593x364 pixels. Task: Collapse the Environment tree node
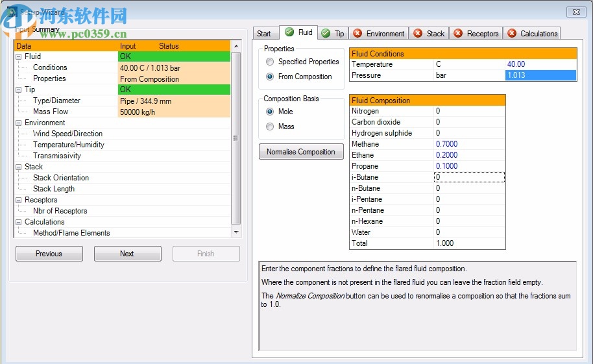[19, 123]
